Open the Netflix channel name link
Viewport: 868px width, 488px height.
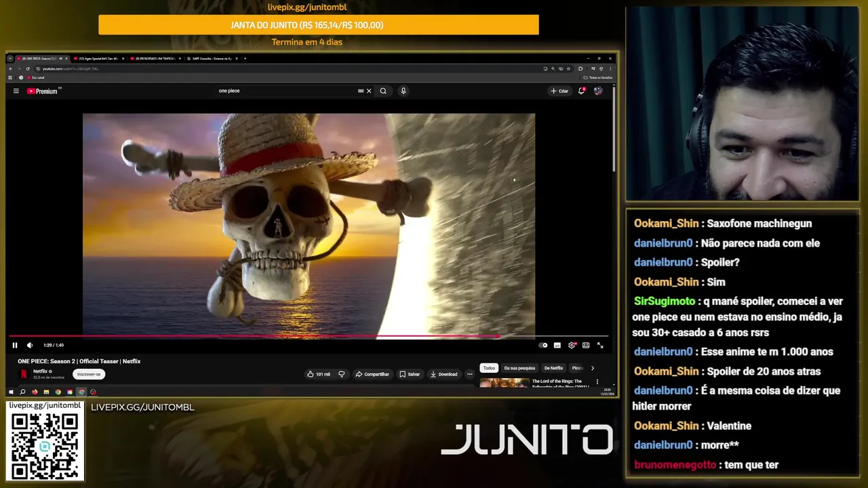40,371
